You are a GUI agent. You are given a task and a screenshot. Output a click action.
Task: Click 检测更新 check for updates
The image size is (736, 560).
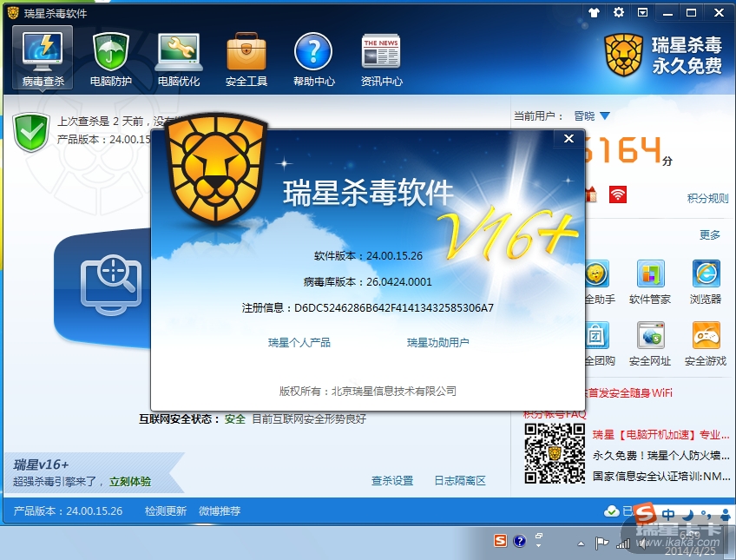tap(165, 511)
